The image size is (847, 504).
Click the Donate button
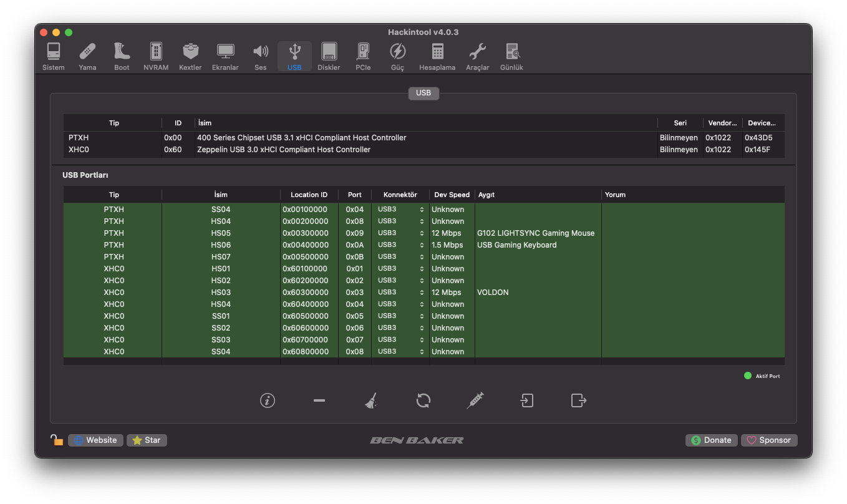click(x=712, y=440)
